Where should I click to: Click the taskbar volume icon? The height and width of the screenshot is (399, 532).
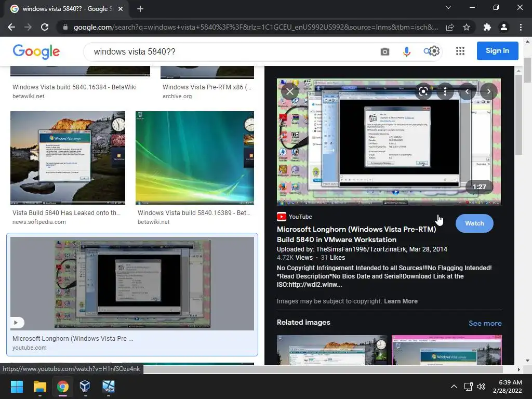pyautogui.click(x=481, y=387)
